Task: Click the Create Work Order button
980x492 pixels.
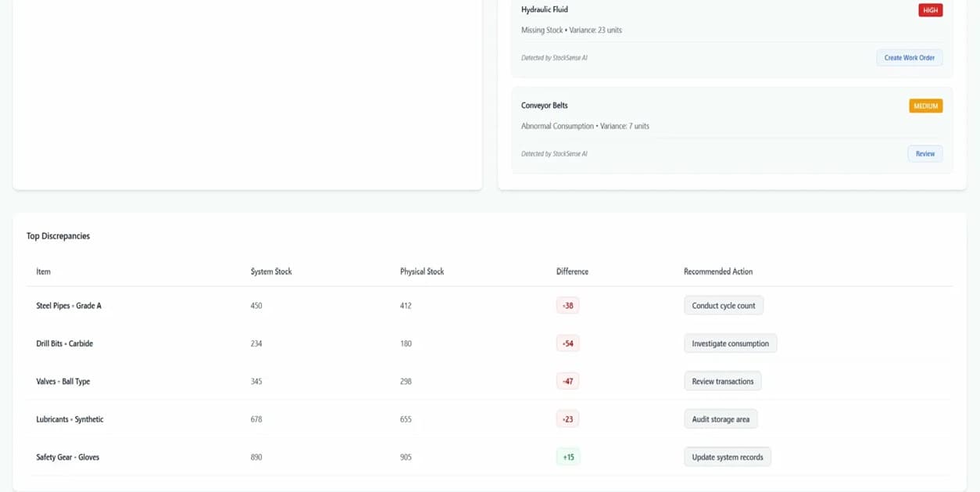Action: (909, 57)
